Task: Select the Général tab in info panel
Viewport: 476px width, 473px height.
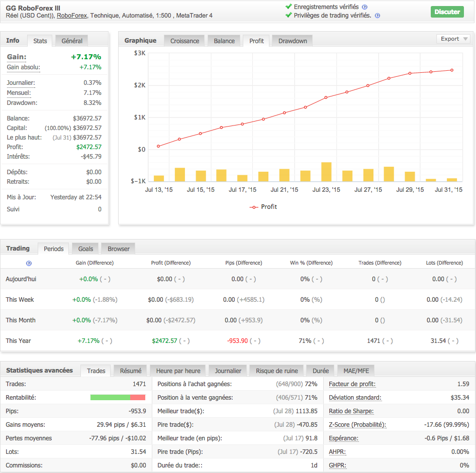Action: [72, 41]
